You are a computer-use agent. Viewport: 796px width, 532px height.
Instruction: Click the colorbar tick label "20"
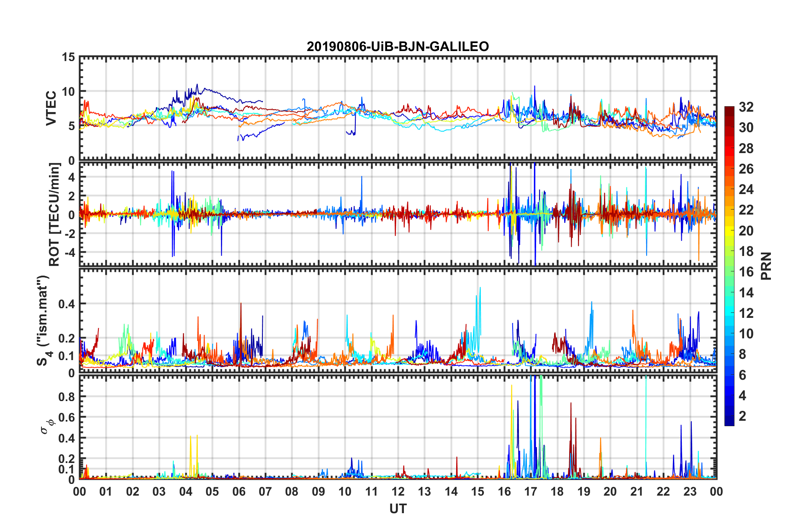click(x=746, y=231)
